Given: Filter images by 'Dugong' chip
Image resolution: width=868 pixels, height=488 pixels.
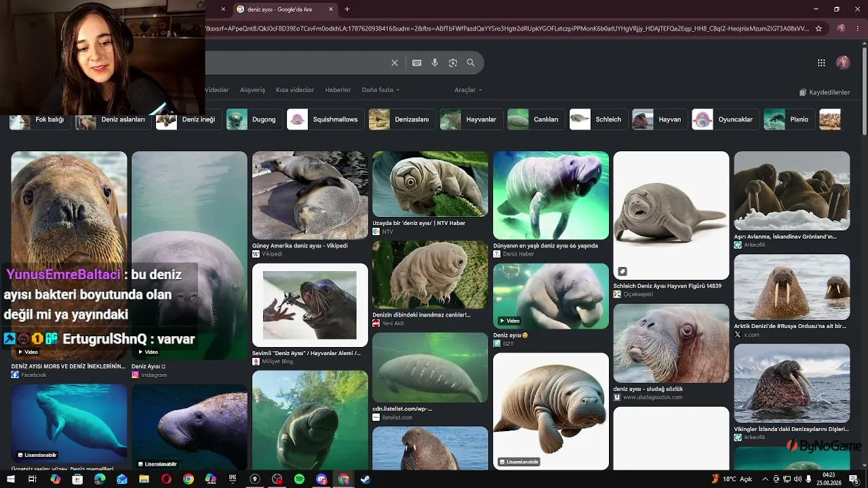Looking at the screenshot, I should pos(254,119).
